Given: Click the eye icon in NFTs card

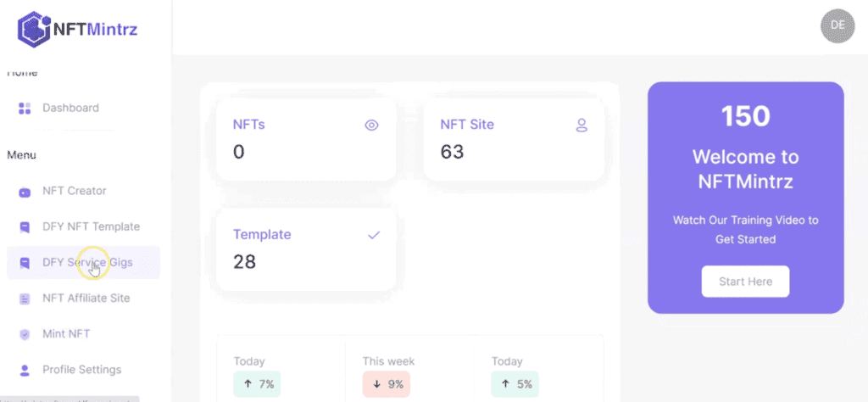Looking at the screenshot, I should click(x=371, y=126).
